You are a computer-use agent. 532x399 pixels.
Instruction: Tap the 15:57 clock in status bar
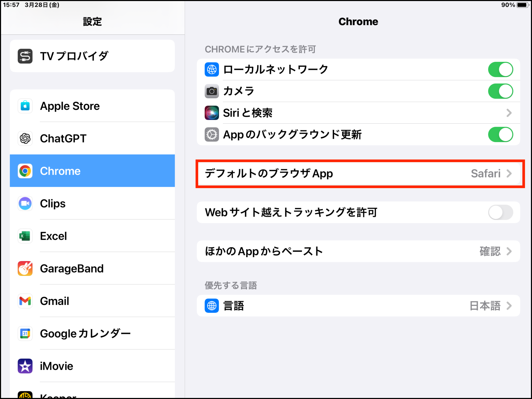[11, 5]
